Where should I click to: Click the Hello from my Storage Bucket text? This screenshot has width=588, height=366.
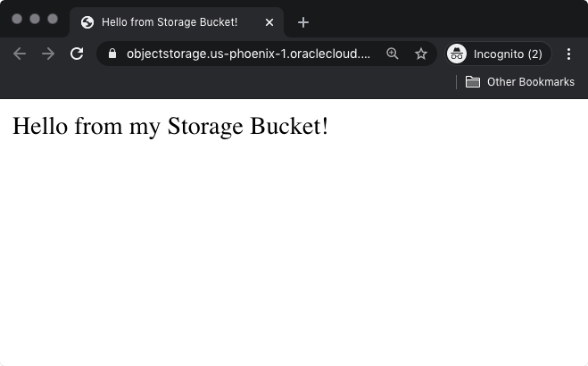click(x=170, y=126)
